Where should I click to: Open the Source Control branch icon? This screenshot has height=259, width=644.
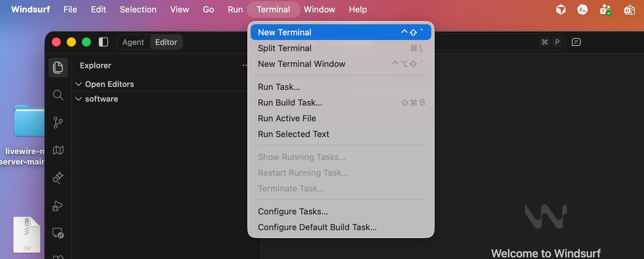[58, 123]
